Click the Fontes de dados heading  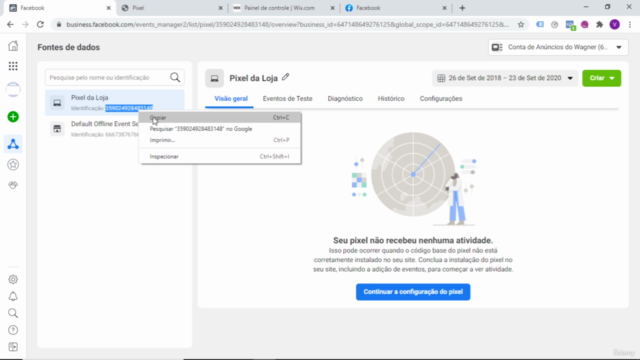[69, 47]
